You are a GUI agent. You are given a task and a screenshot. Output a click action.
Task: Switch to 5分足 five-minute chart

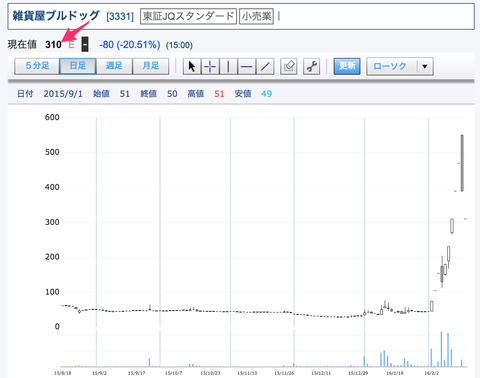(x=37, y=66)
